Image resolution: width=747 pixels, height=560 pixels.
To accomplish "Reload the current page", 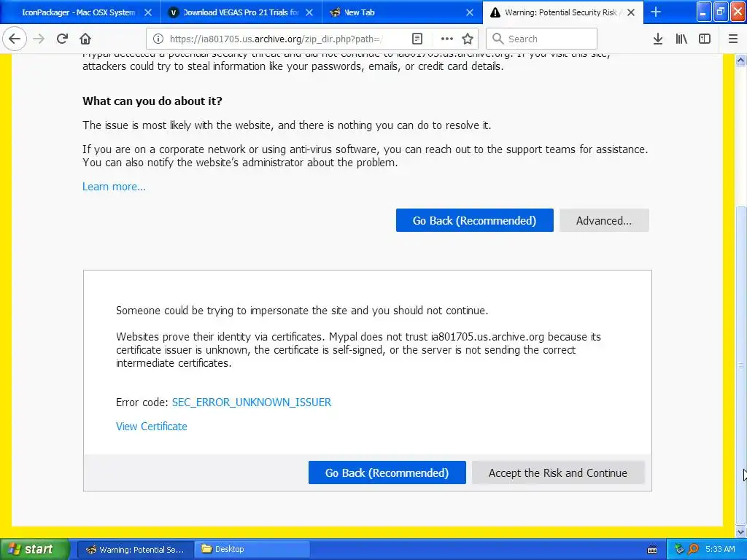I will [62, 39].
